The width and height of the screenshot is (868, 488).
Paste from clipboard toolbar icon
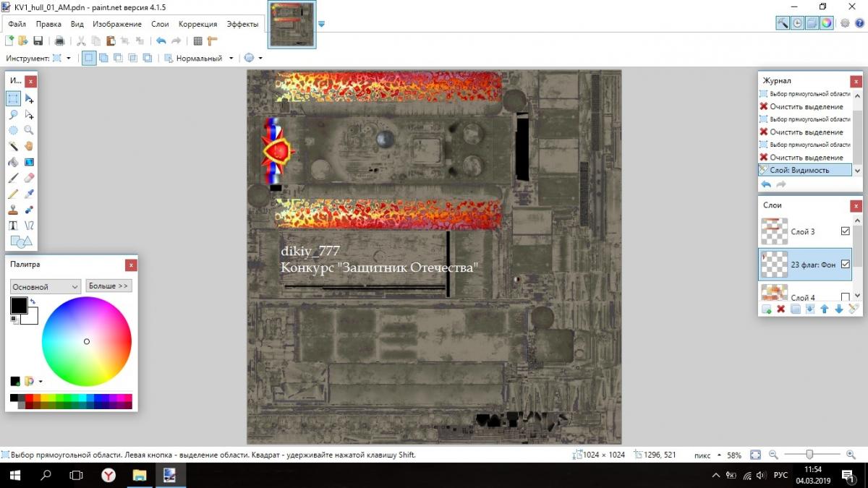pyautogui.click(x=111, y=41)
